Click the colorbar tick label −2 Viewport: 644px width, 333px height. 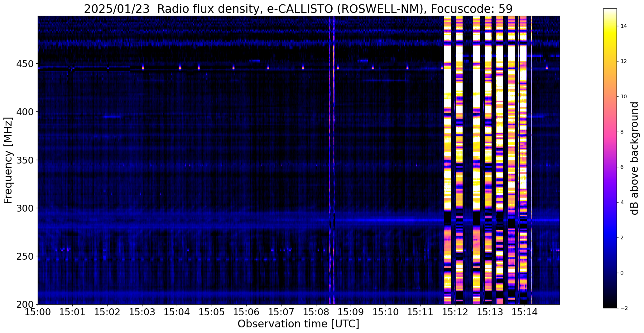[624, 308]
